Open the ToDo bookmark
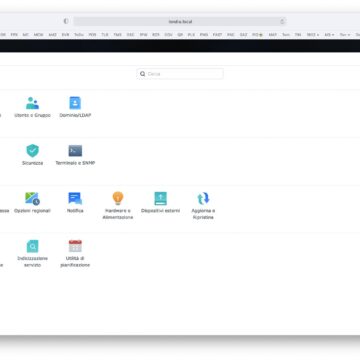 79,35
